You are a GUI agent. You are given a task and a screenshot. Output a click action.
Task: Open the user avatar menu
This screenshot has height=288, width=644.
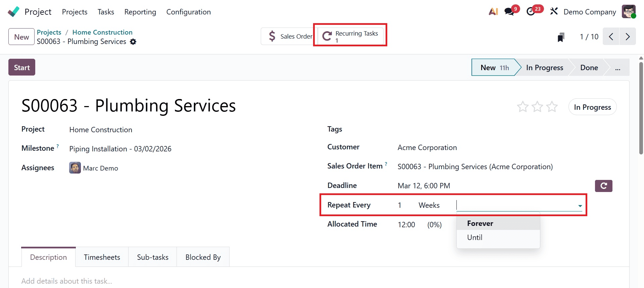[x=629, y=12]
